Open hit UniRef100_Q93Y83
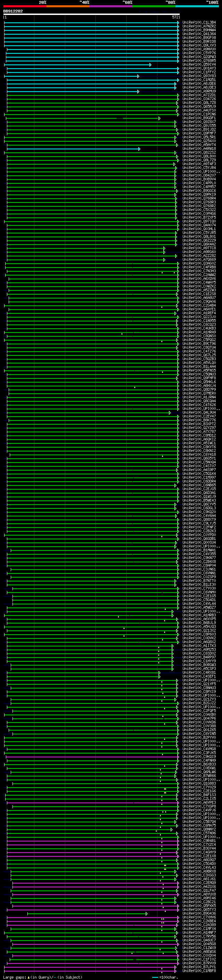Image resolution: width=222 pixels, height=980 pixels. click(x=199, y=76)
